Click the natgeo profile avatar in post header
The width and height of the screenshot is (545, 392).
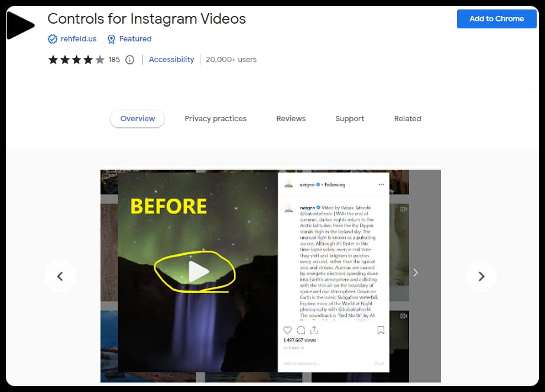pyautogui.click(x=289, y=184)
